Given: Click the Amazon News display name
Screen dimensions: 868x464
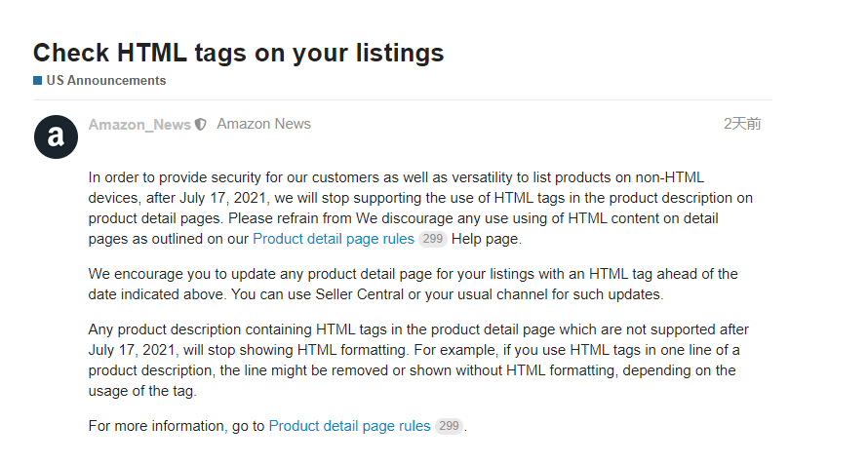Looking at the screenshot, I should point(263,124).
